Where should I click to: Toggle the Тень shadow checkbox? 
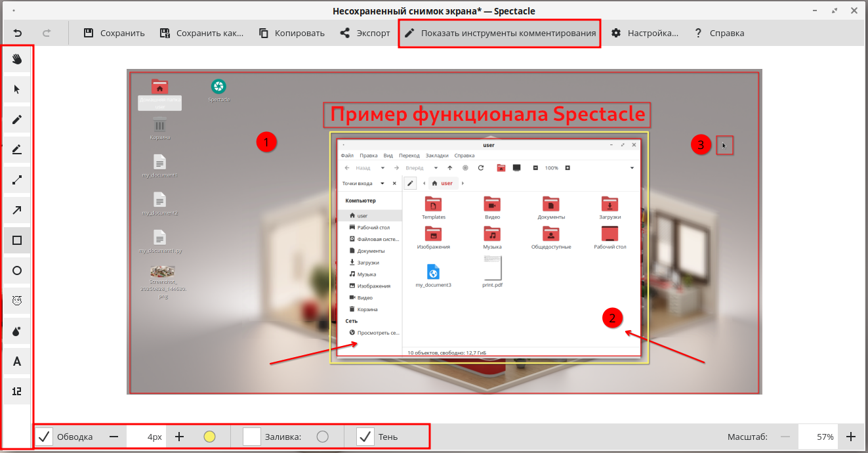pos(365,437)
